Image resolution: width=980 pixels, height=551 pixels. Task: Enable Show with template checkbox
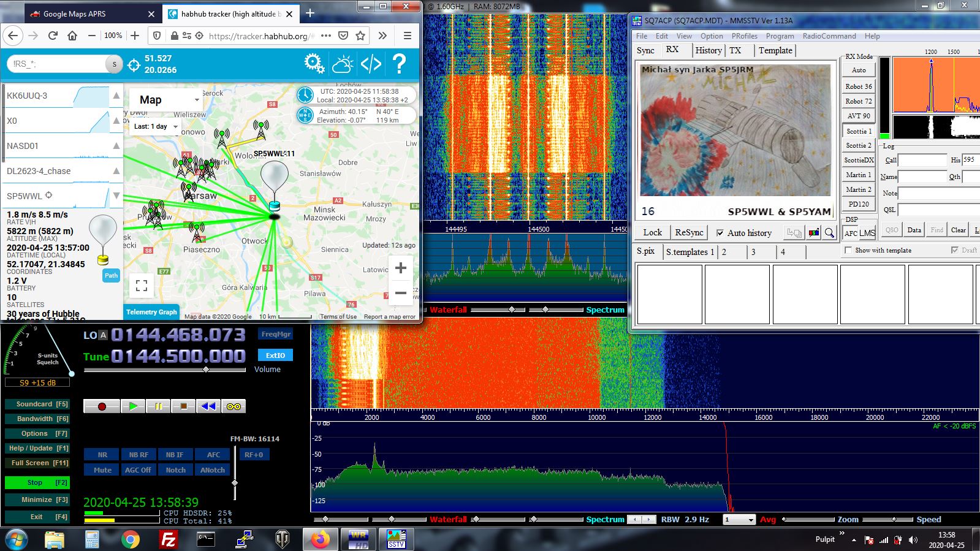coord(848,250)
